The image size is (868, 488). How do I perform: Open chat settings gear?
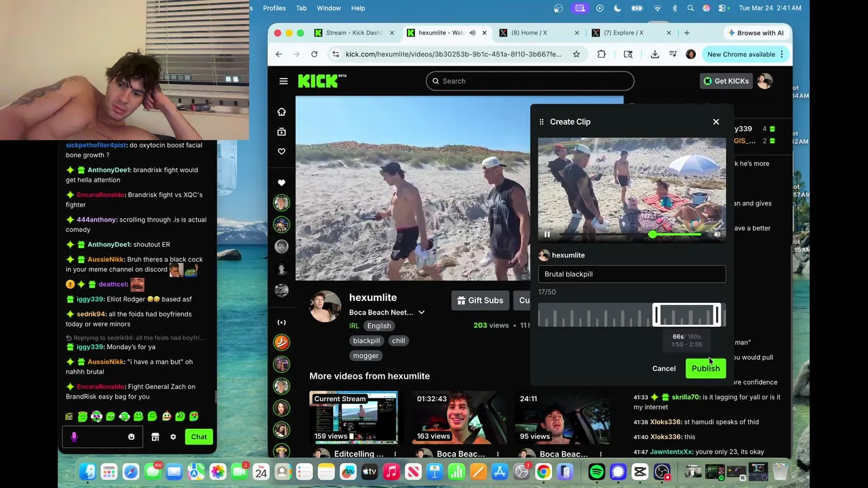tap(173, 437)
